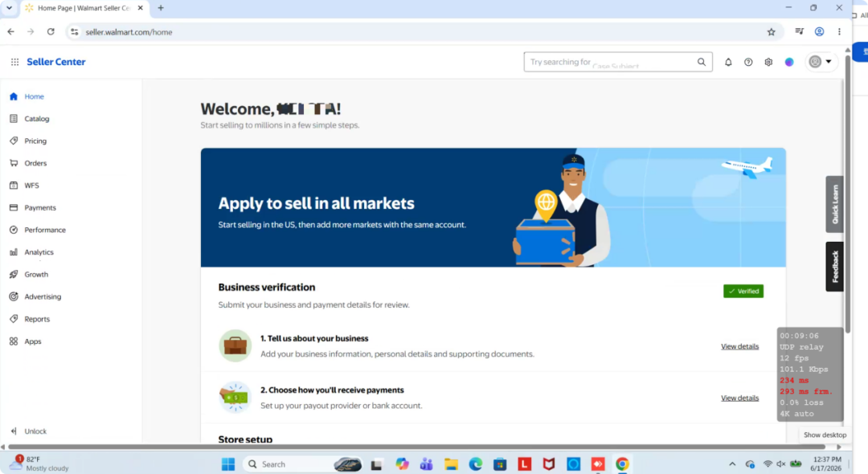The height and width of the screenshot is (474, 868).
Task: Open the settings gear icon
Action: click(x=768, y=62)
